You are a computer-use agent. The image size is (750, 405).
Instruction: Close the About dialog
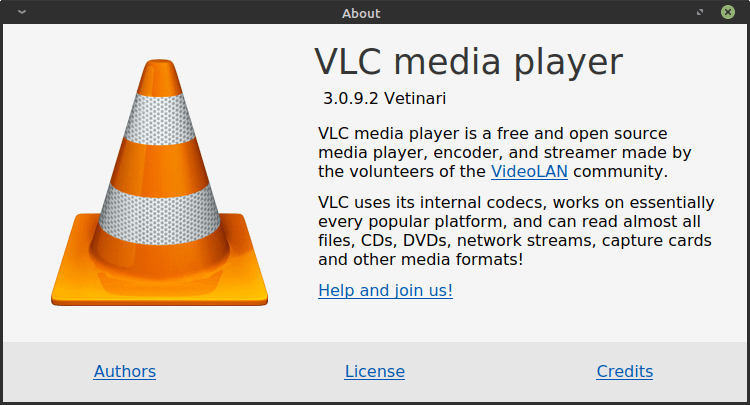tap(729, 13)
